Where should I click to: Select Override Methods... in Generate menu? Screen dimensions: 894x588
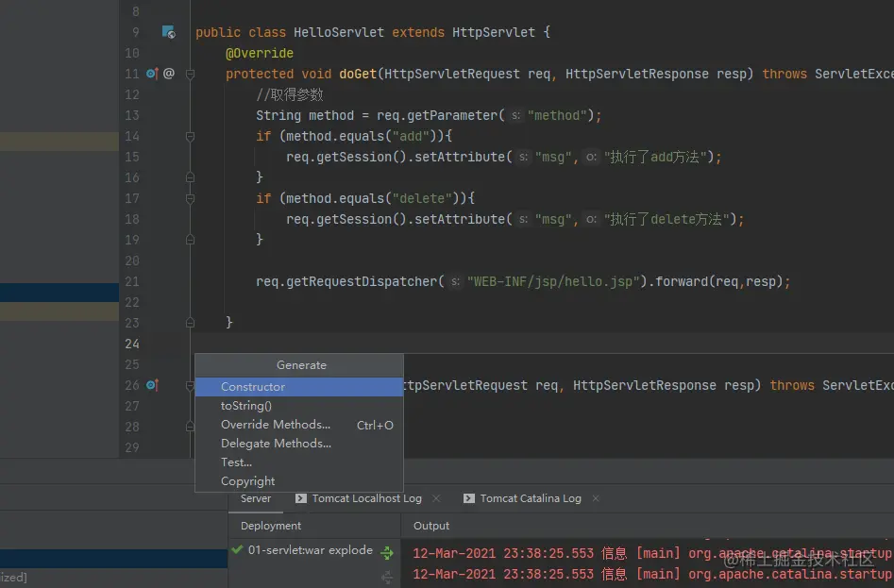299,425
